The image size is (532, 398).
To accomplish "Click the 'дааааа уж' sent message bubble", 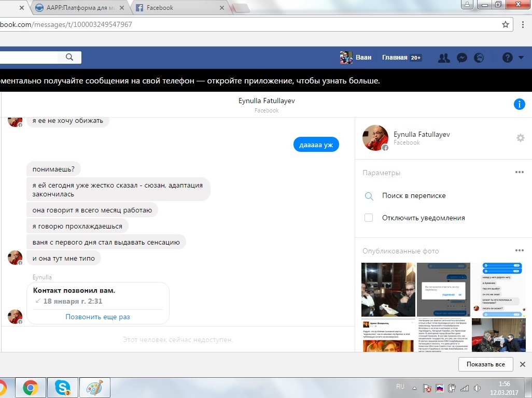I will [316, 145].
